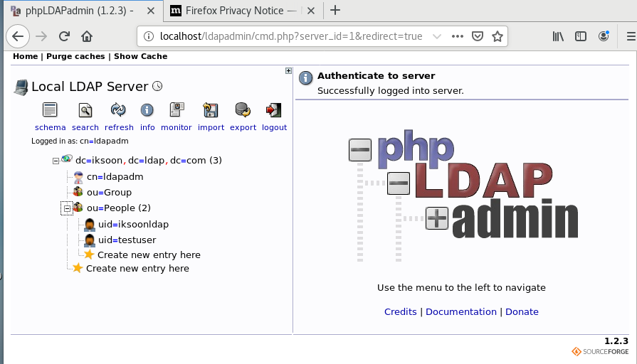
Task: Click Show Cache link
Action: 140,56
